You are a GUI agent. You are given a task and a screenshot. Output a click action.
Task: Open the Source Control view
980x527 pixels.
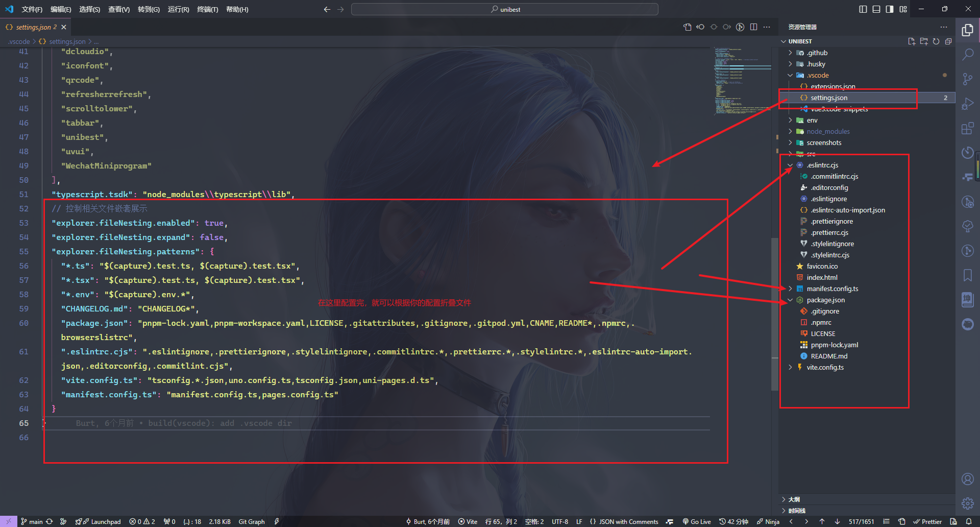click(x=968, y=79)
